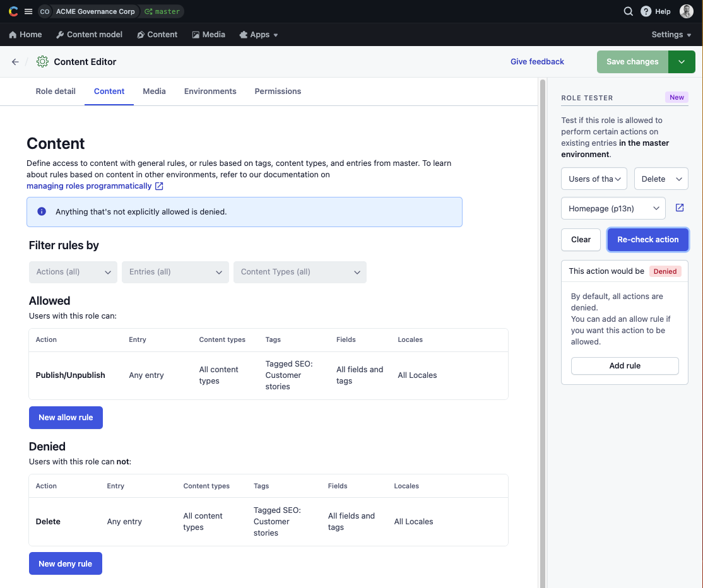Click the Save changes button

(632, 61)
